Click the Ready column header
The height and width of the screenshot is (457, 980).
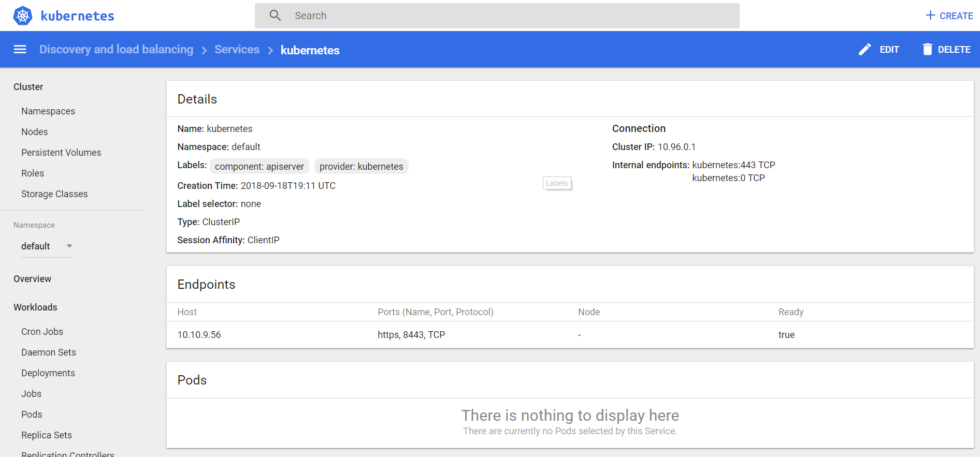791,312
